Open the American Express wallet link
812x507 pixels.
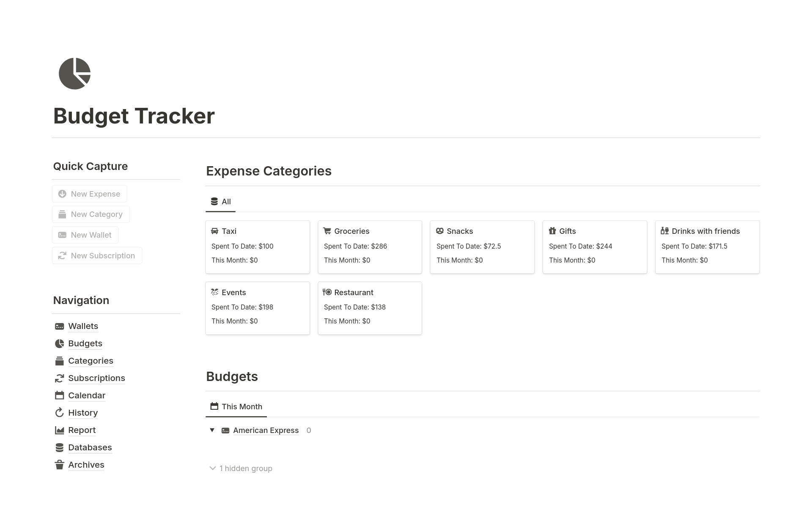click(266, 430)
